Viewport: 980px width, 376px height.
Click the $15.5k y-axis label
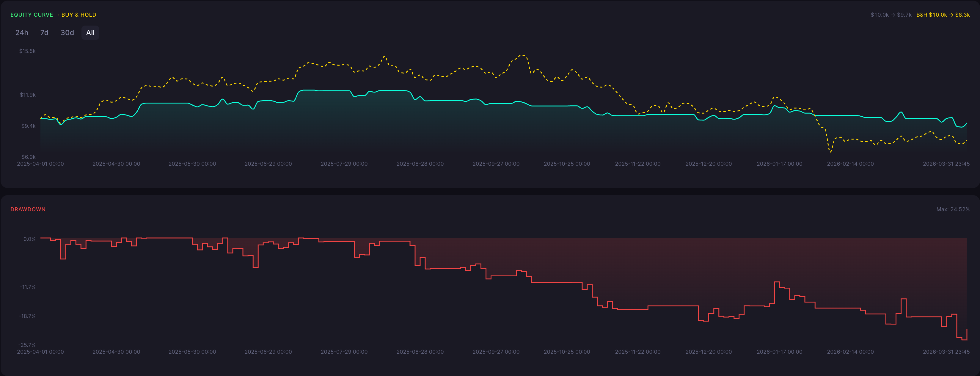(27, 51)
